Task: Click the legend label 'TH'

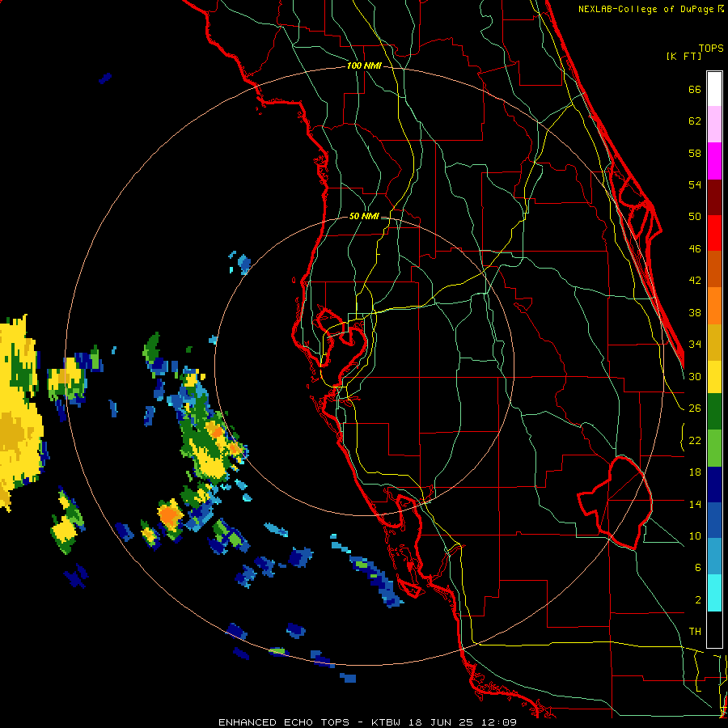Action: point(695,632)
